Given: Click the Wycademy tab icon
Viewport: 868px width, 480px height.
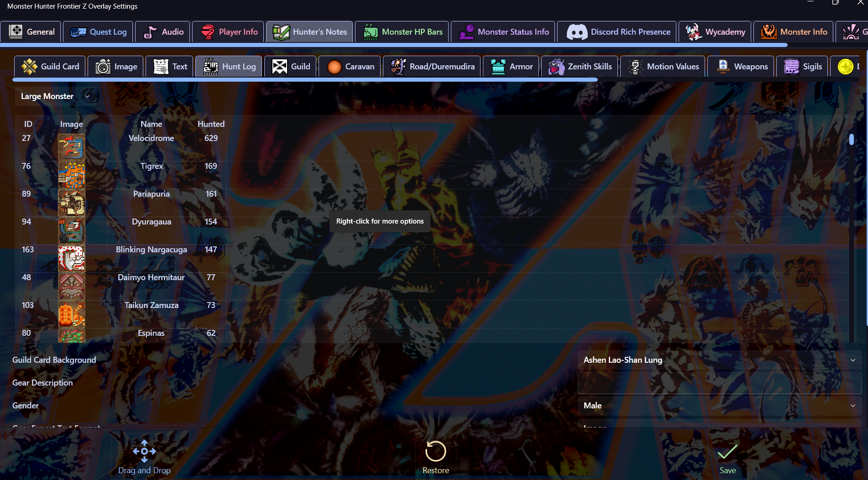Looking at the screenshot, I should pos(694,32).
